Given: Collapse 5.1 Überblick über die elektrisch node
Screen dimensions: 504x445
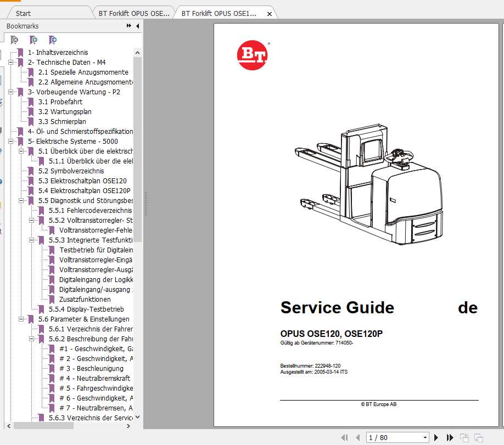Looking at the screenshot, I should tap(21, 151).
